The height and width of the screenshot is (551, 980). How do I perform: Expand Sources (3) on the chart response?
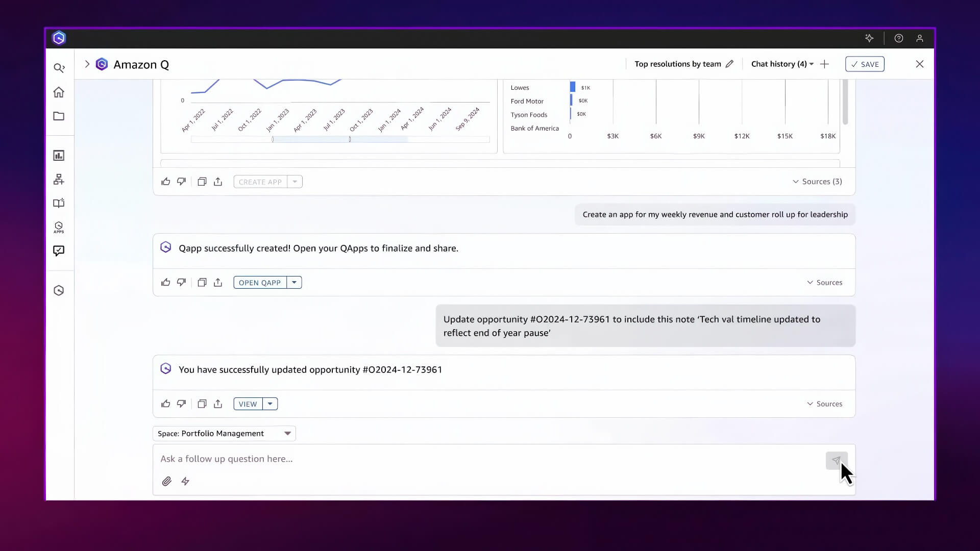click(x=817, y=182)
